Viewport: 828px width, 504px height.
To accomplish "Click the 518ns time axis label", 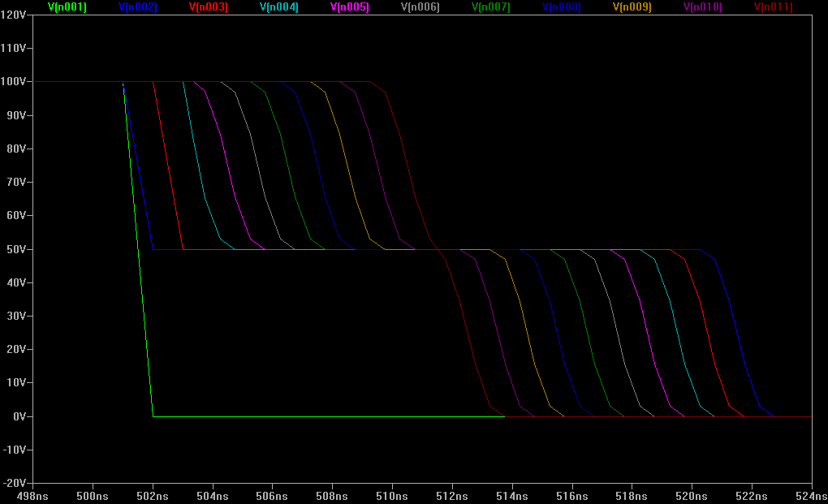I will 632,496.
